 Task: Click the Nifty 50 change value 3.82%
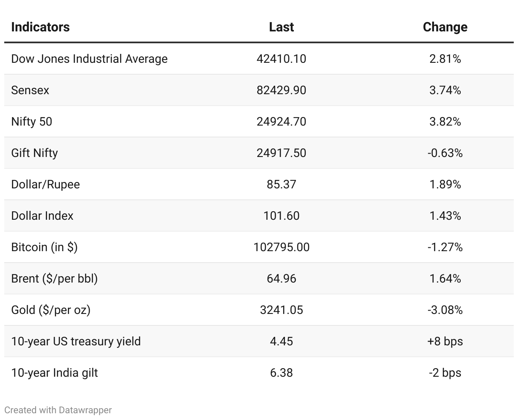pyautogui.click(x=445, y=122)
